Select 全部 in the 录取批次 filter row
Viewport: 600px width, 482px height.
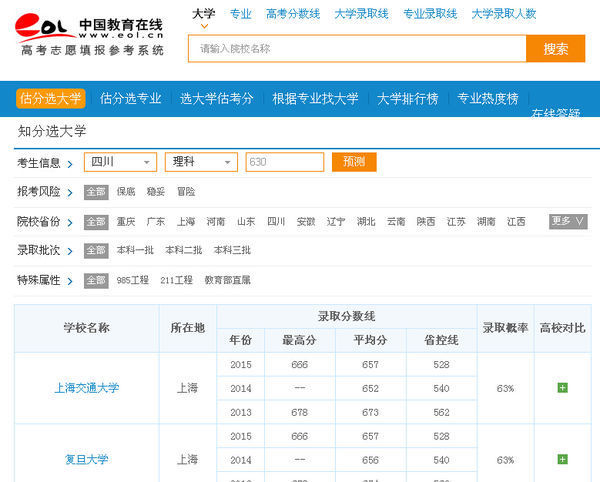click(96, 250)
